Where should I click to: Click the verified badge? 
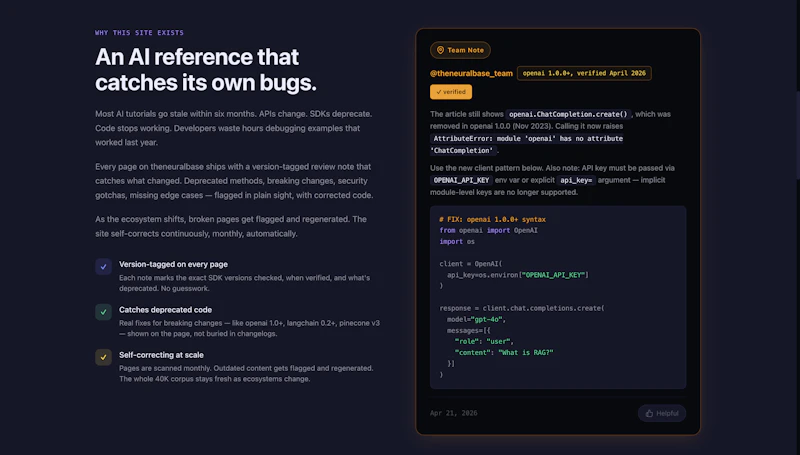[x=451, y=92]
